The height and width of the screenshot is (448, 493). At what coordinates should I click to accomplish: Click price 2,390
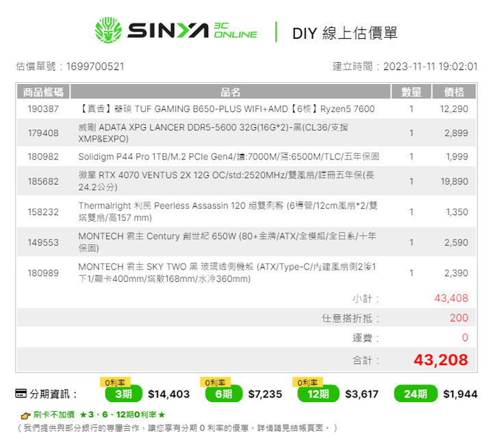pos(456,273)
